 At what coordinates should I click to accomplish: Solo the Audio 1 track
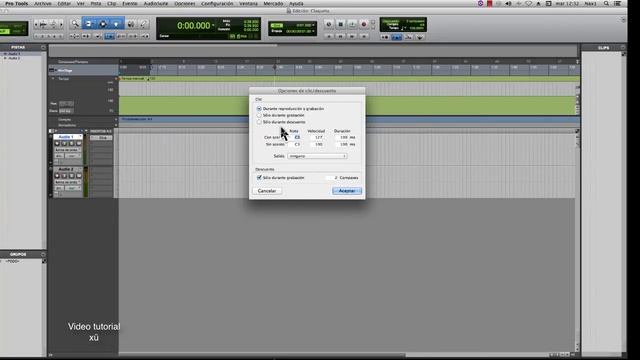coord(72,144)
